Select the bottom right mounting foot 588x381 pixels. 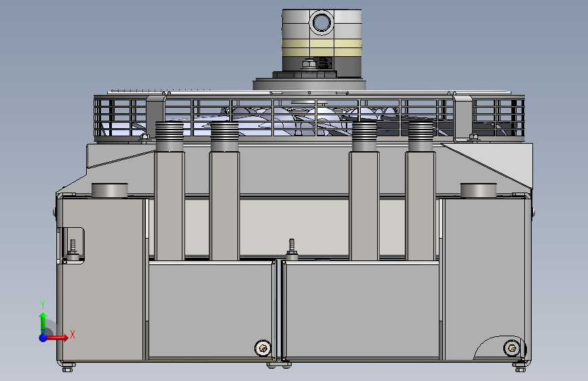tap(520, 366)
